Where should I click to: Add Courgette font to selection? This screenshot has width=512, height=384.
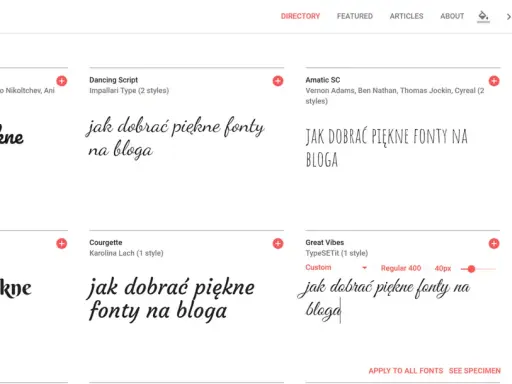click(x=278, y=244)
